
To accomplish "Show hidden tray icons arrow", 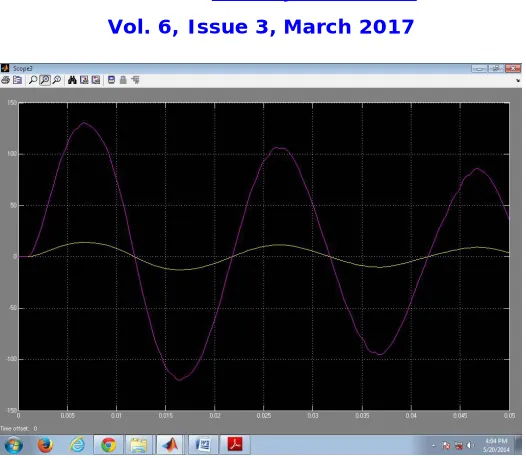I will [x=433, y=446].
